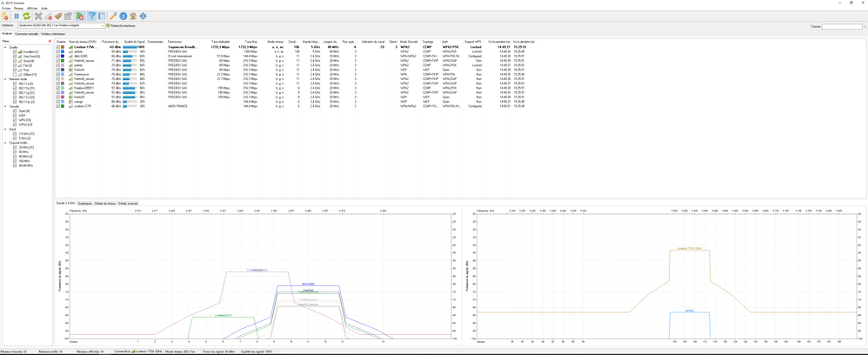Viewport: 868px width, 355px height.
Task: Sort by Qualité du Signal column
Action: pos(134,42)
